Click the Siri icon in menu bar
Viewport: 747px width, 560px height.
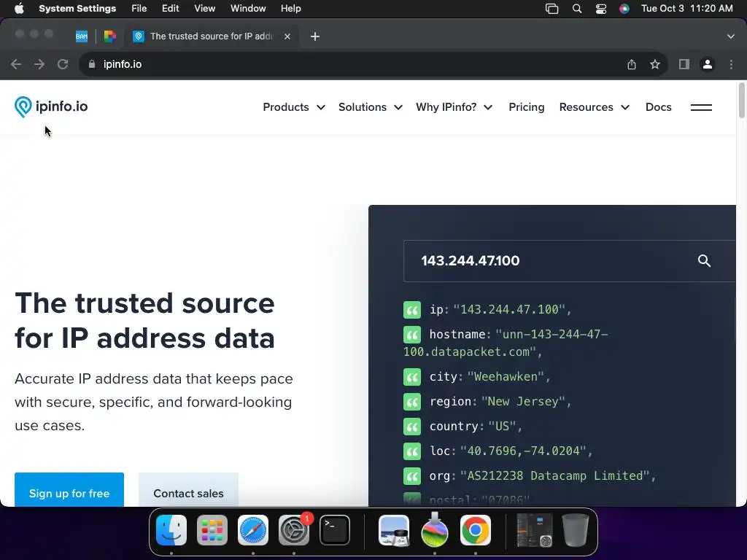click(x=624, y=9)
